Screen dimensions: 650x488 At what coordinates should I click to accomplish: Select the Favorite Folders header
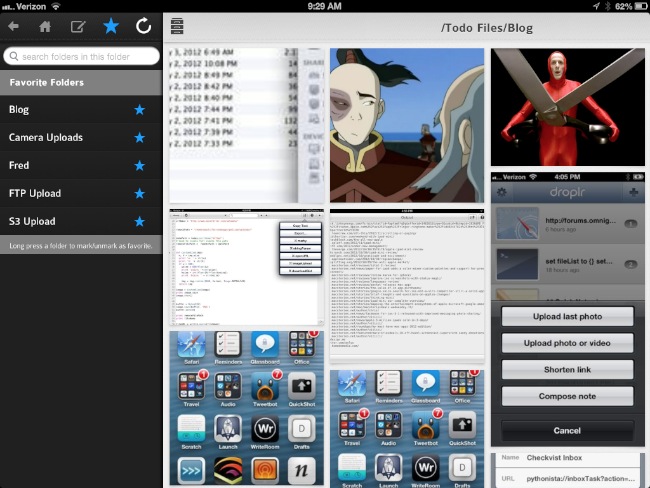[81, 83]
